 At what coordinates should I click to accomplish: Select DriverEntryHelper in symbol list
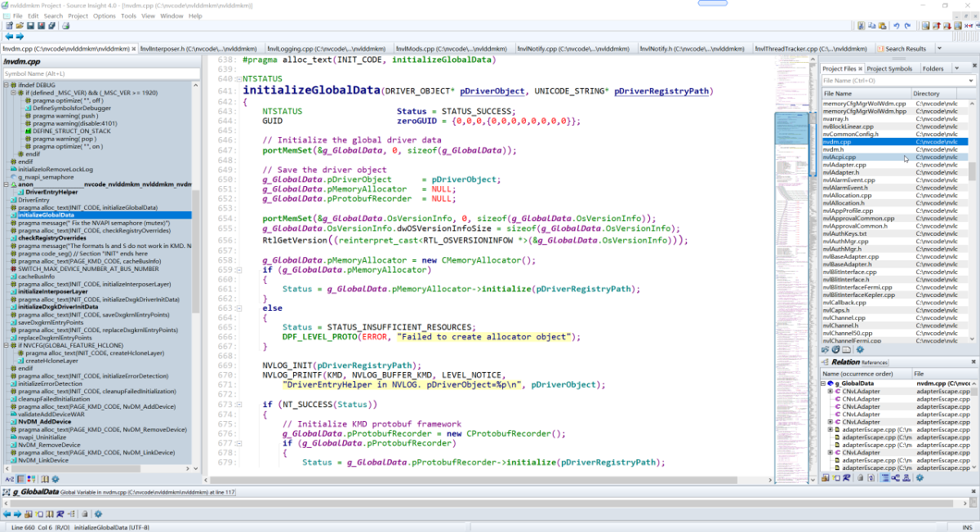tap(51, 192)
